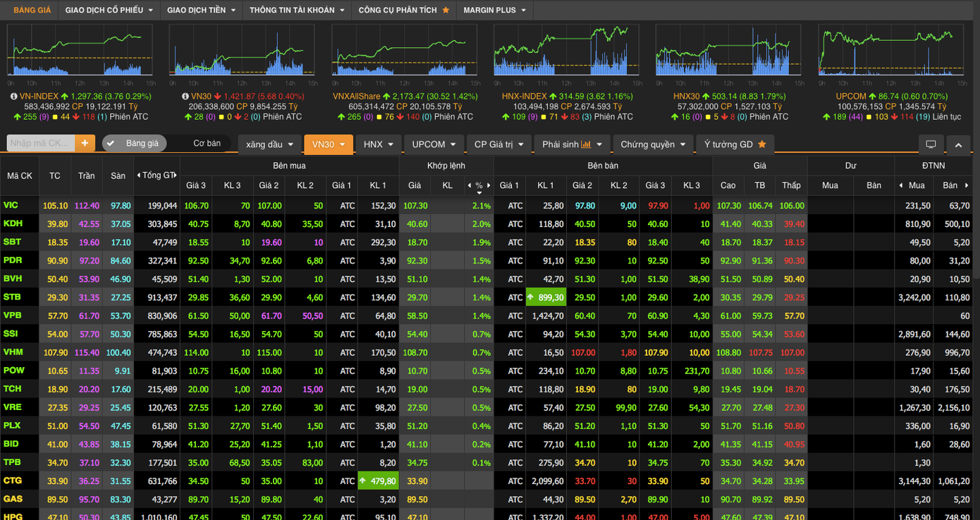The width and height of the screenshot is (980, 520).
Task: Click the left arrow beside Tổng GT column
Action: tap(139, 175)
